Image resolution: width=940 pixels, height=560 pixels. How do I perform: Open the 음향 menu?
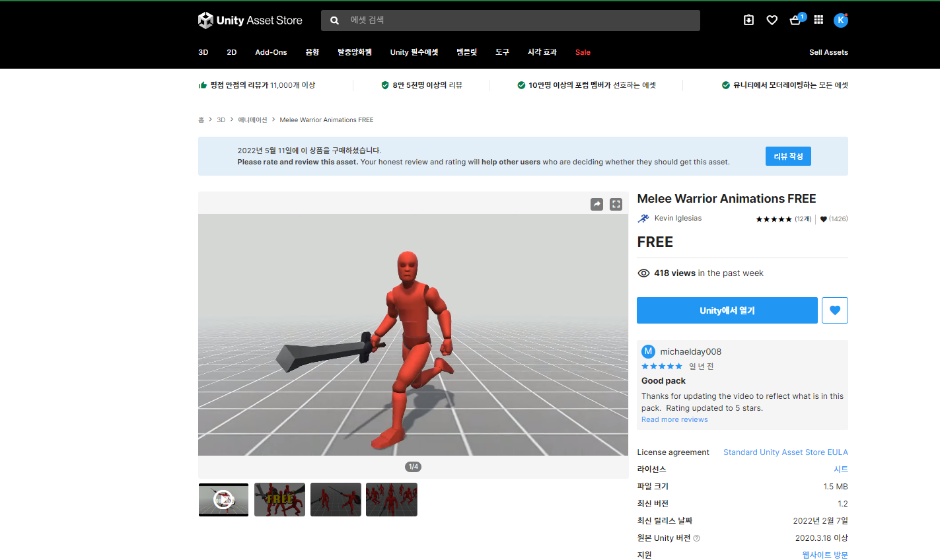coord(312,52)
